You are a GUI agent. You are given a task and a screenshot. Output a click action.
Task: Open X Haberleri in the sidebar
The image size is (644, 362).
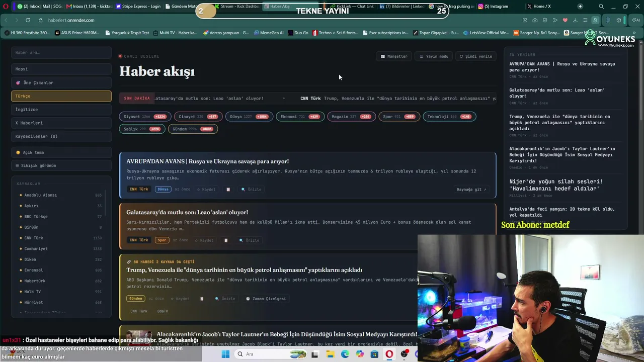(61, 123)
